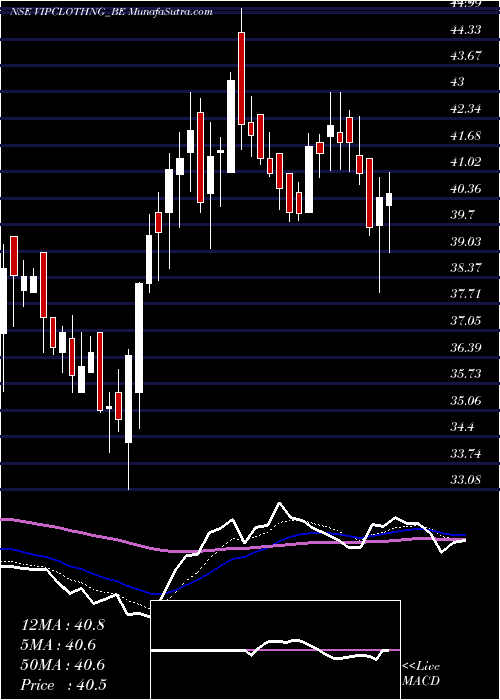Click the tallest red candlestick at the chart peak
This screenshot has width=500, height=700.
[x=242, y=78]
